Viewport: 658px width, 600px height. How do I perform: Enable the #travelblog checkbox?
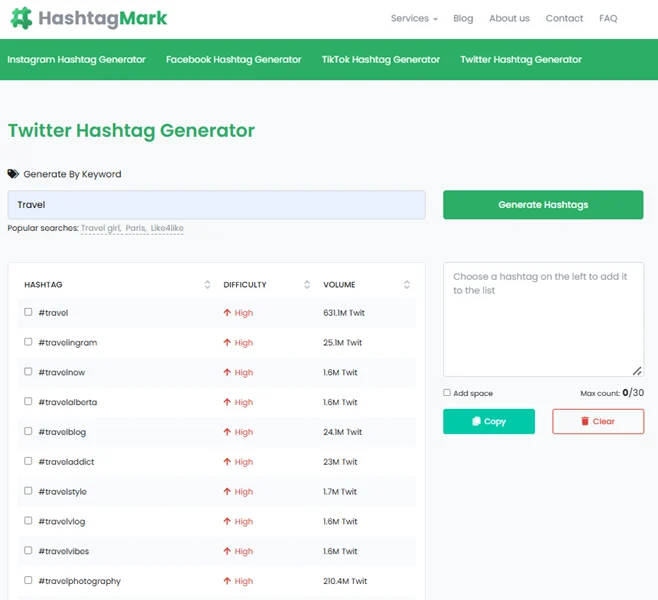click(28, 431)
